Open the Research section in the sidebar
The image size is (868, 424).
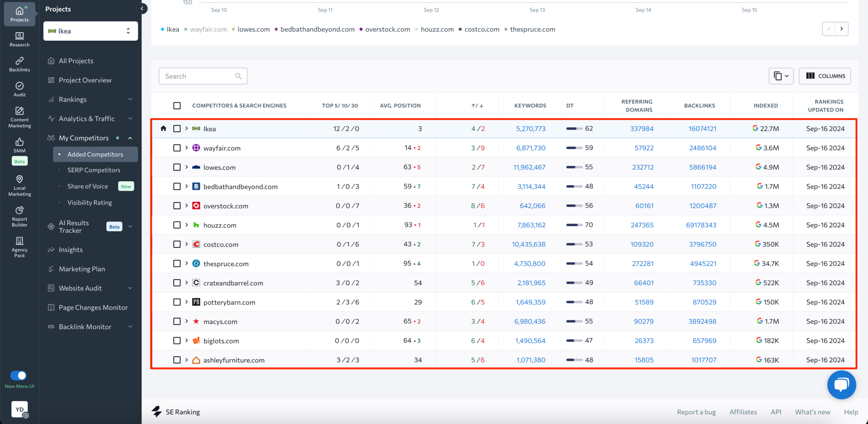coord(19,39)
